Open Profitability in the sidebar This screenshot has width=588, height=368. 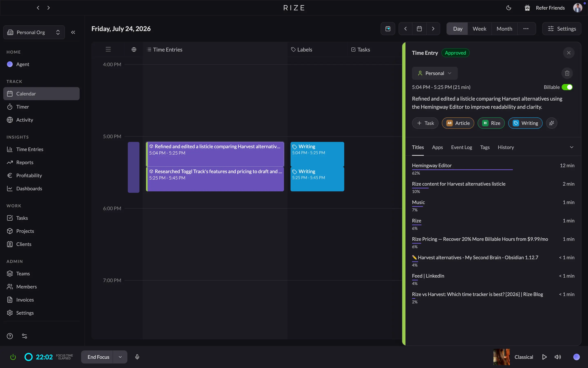tap(41, 175)
